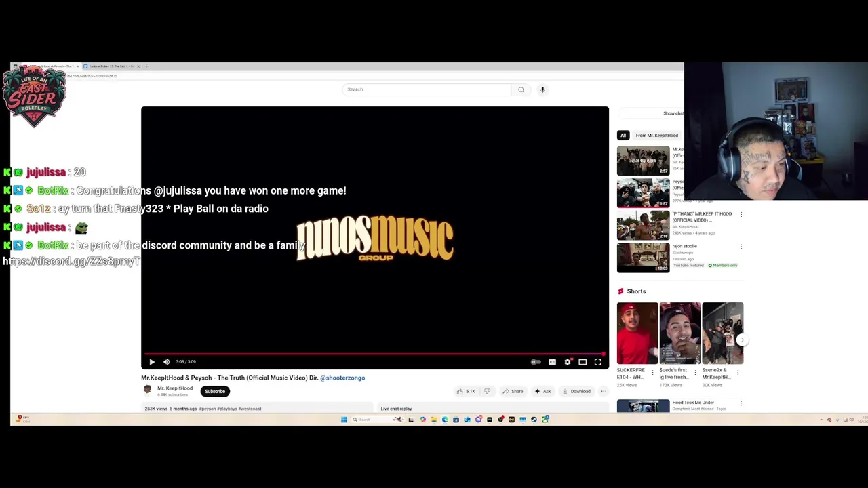868x488 pixels.
Task: Open SUCKERFRE E104 short
Action: (637, 333)
